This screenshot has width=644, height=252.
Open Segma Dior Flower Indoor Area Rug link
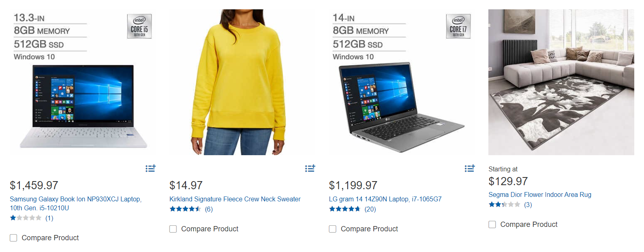540,194
